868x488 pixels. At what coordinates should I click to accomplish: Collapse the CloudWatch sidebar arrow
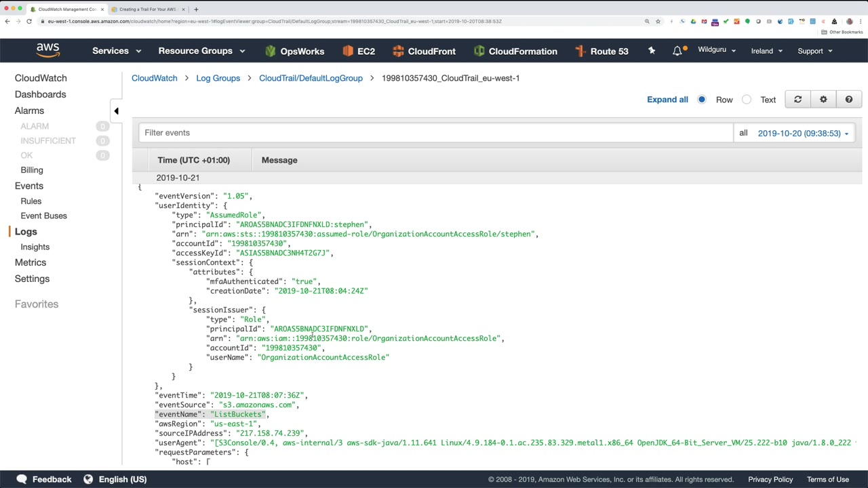pos(116,111)
